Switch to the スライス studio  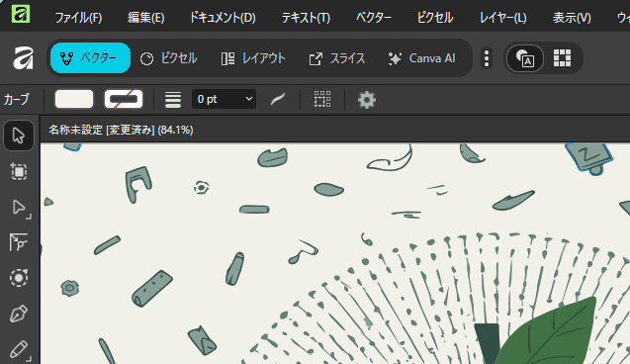pos(337,58)
